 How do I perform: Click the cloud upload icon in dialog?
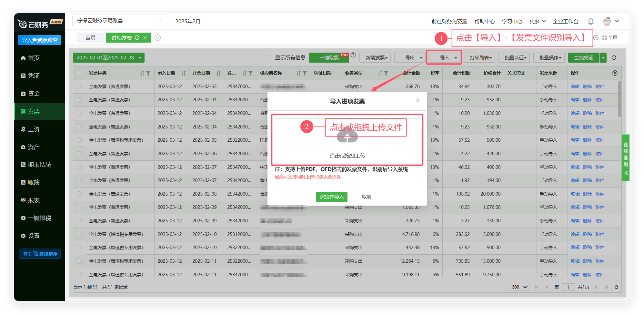coord(347,137)
